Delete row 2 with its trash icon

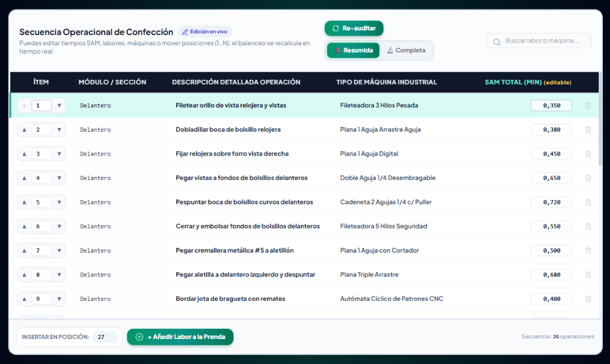pos(588,129)
